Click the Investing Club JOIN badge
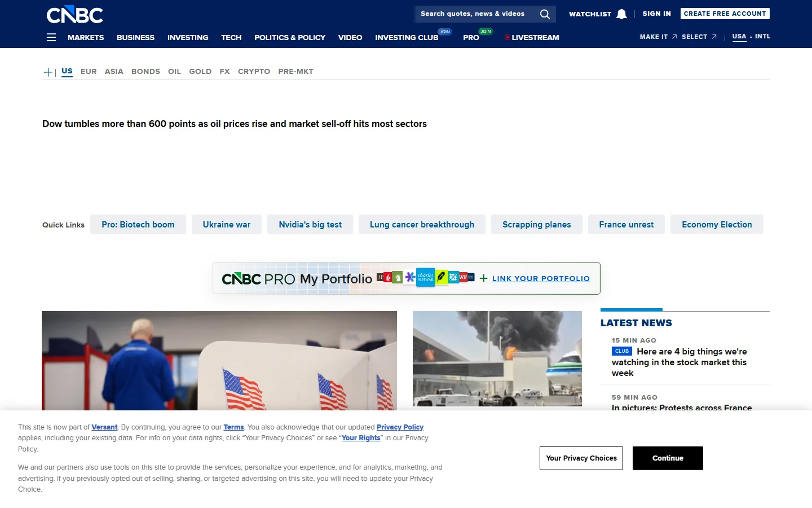This screenshot has height=508, width=812. click(445, 32)
